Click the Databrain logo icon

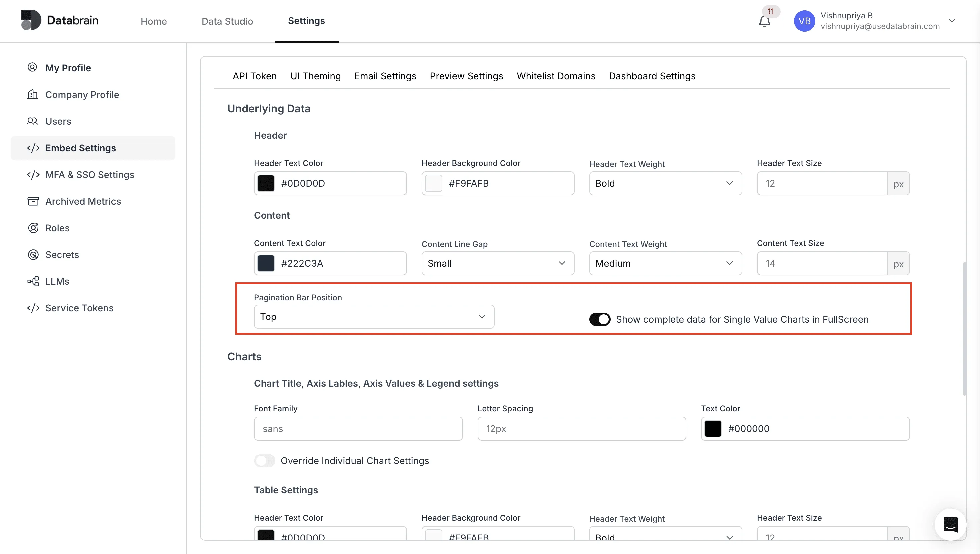click(31, 20)
